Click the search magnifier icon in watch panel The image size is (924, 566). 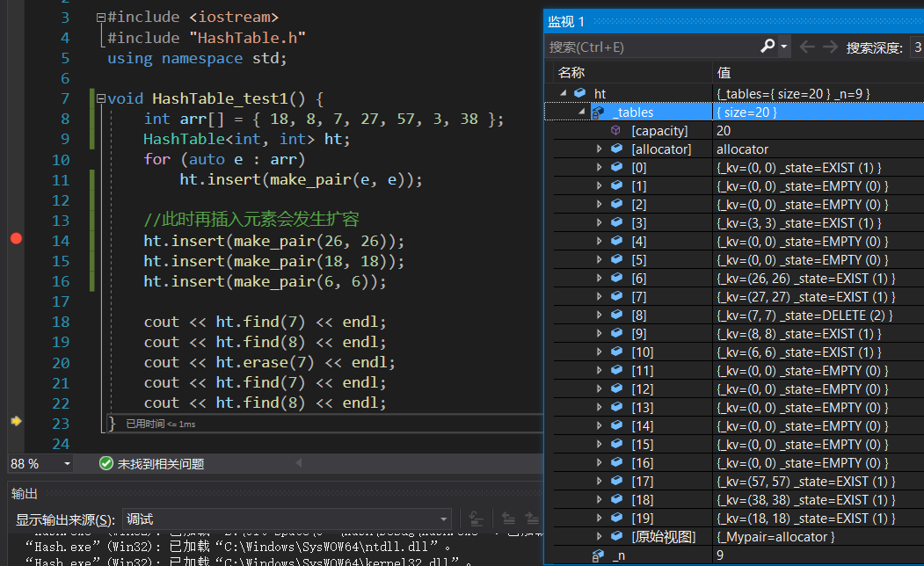pos(768,46)
